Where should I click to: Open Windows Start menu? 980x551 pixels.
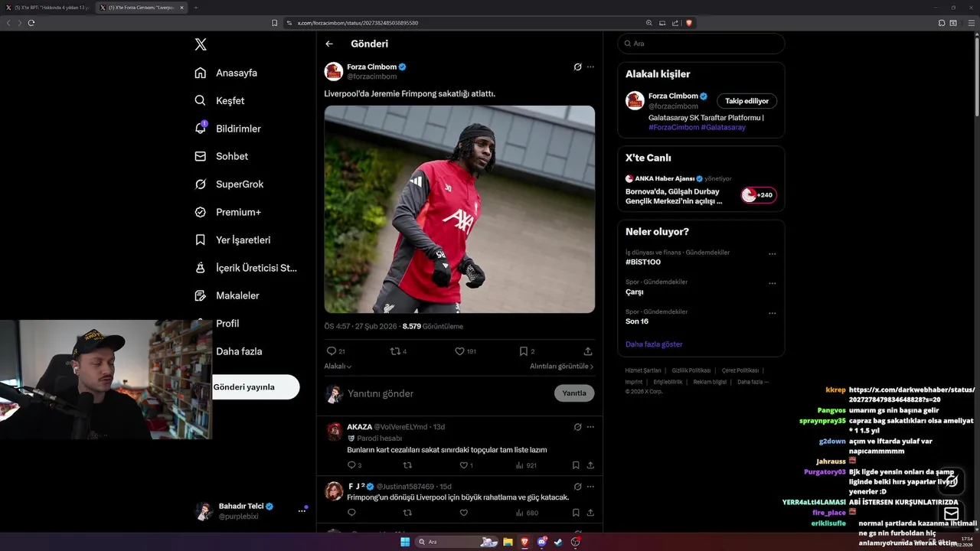click(x=404, y=542)
